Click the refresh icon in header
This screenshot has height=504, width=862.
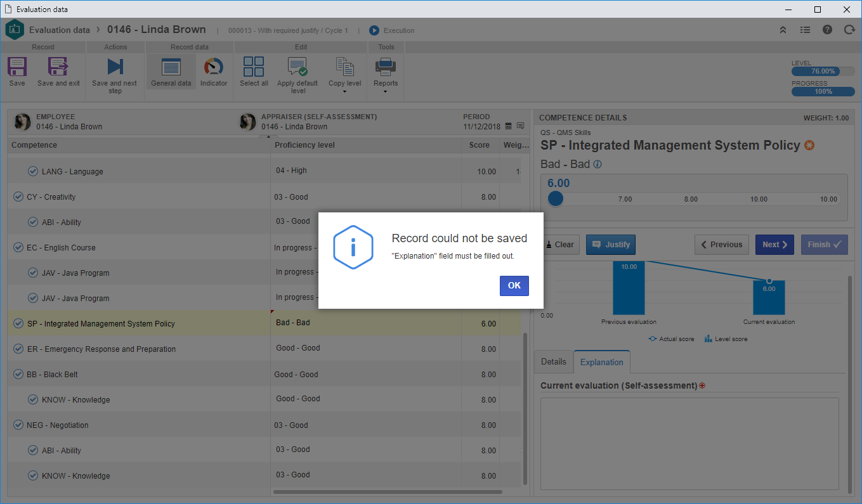pos(849,30)
